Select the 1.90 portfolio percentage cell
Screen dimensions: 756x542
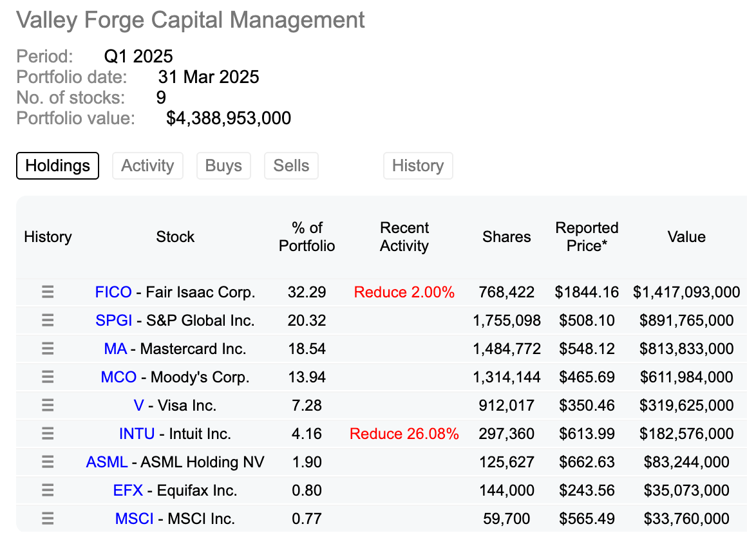click(x=307, y=462)
